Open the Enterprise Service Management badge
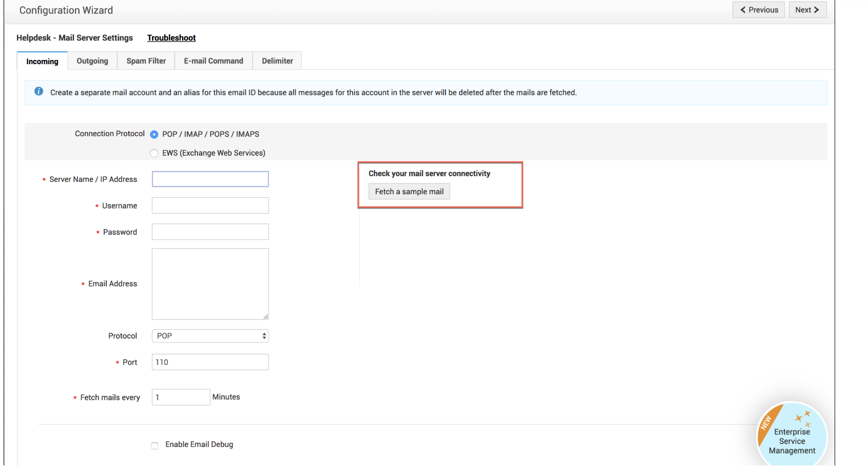The height and width of the screenshot is (467, 868). [x=792, y=435]
